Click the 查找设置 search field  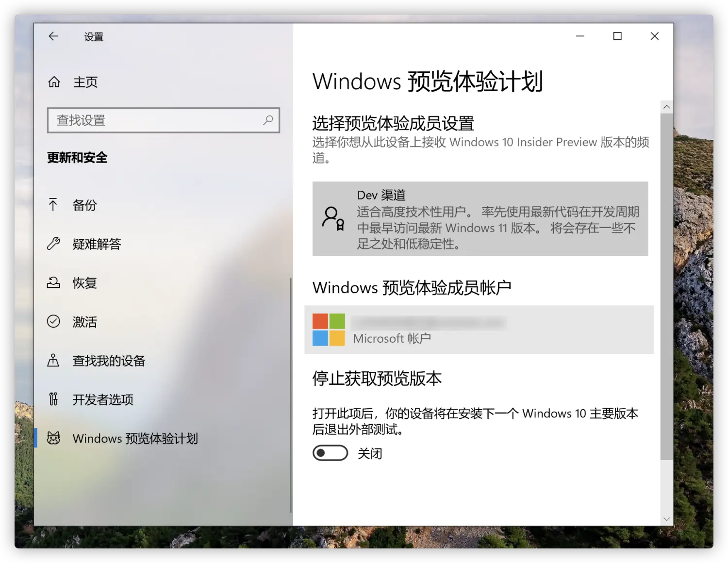pos(164,120)
